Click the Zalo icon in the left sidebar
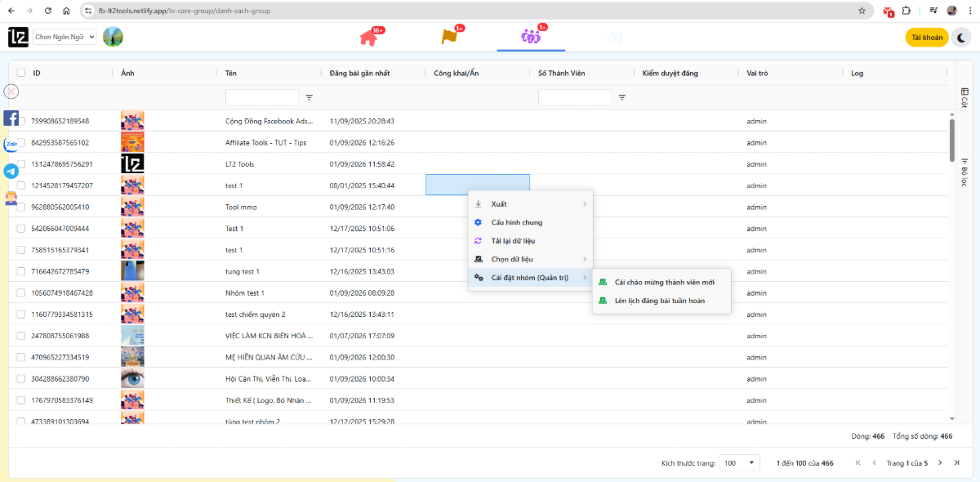The height and width of the screenshot is (482, 980). [x=10, y=144]
